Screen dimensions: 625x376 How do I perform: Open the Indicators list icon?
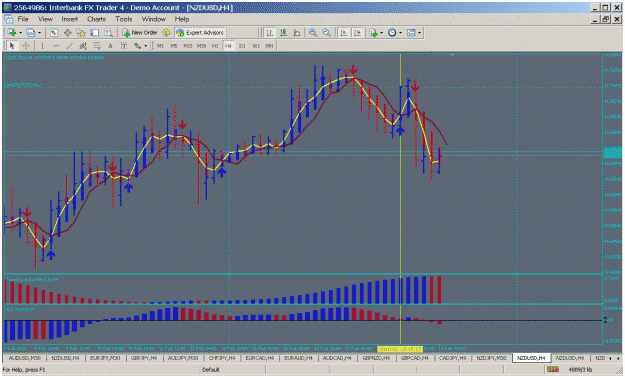(373, 33)
